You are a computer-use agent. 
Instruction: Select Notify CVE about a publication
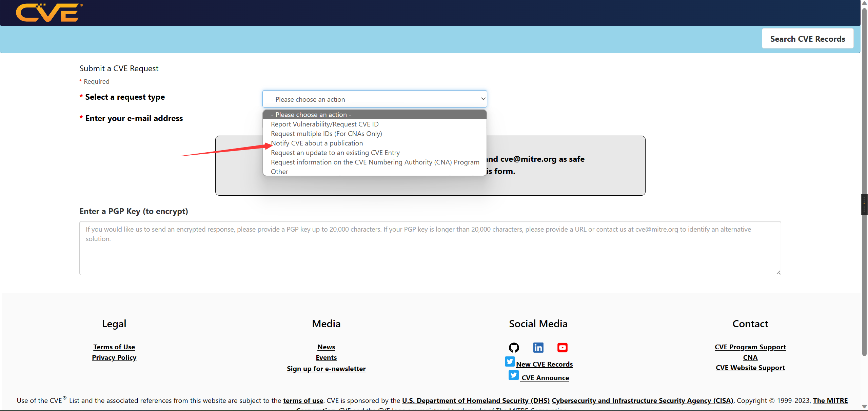(x=317, y=143)
